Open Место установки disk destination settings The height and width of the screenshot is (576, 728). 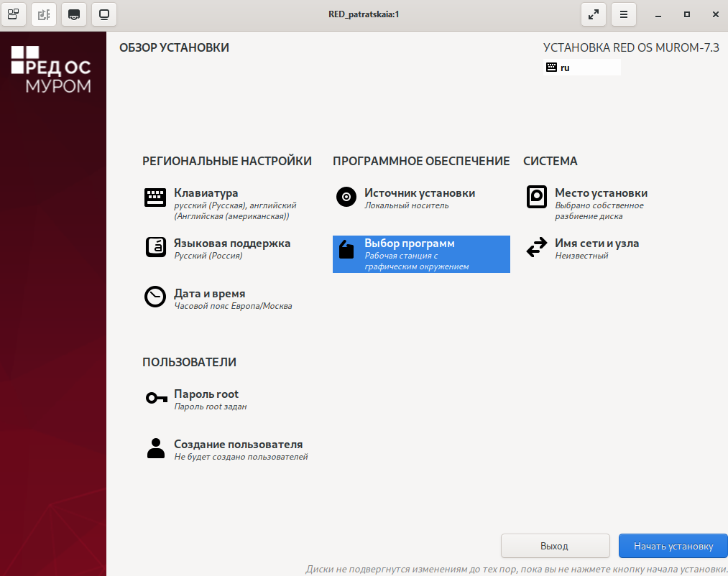click(x=586, y=204)
